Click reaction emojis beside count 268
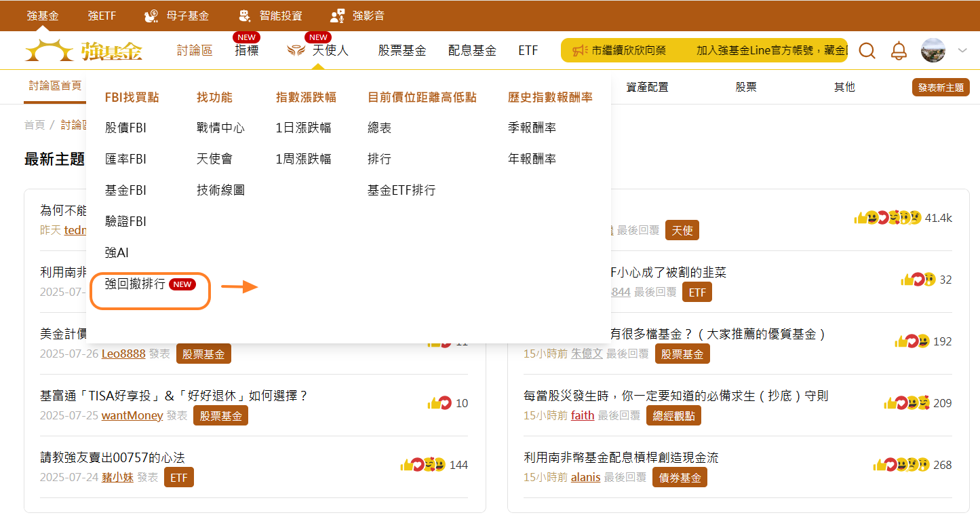980x530 pixels. click(x=901, y=465)
